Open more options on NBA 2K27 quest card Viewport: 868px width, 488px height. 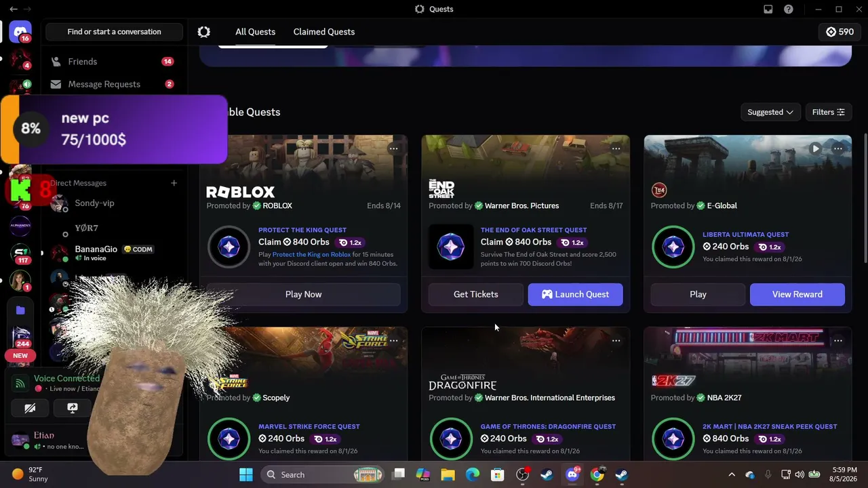(x=838, y=340)
